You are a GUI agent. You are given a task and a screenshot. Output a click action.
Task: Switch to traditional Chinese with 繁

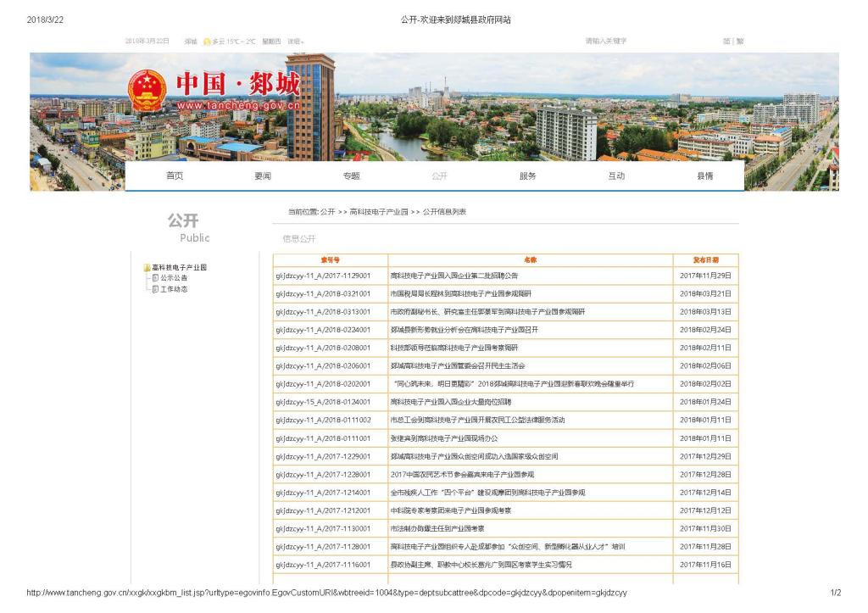tap(740, 42)
